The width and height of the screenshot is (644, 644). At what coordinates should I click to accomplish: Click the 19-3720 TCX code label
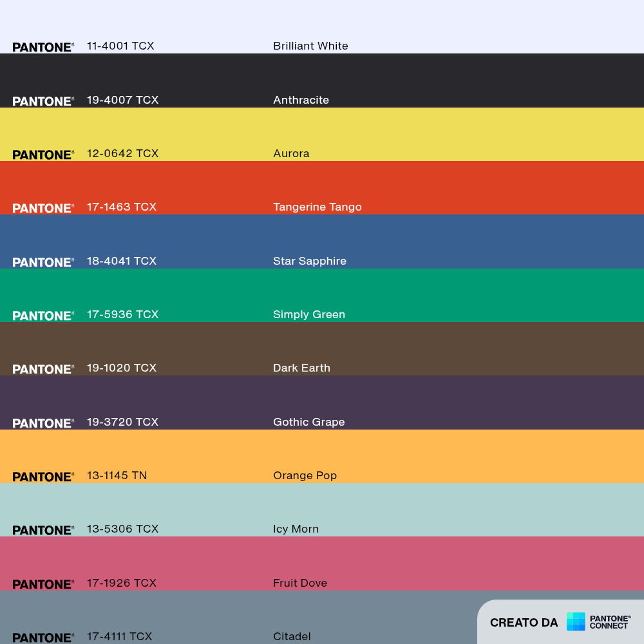click(122, 422)
